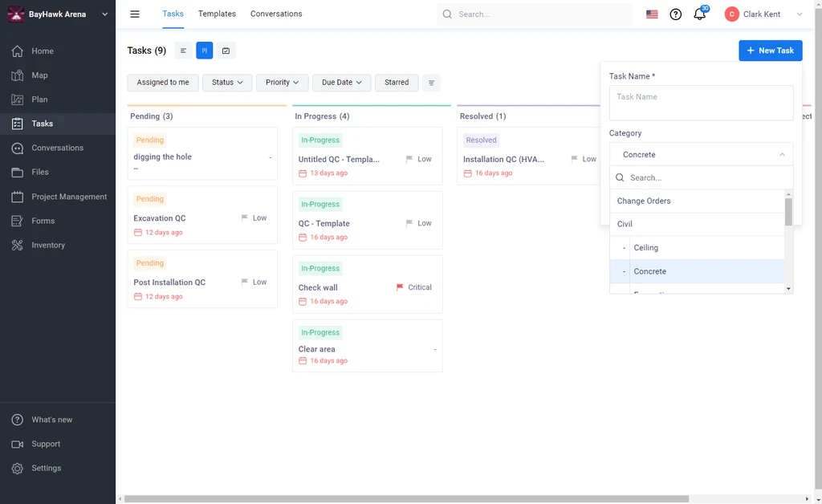822x504 pixels.
Task: Switch to calendar view of tasks
Action: [226, 51]
